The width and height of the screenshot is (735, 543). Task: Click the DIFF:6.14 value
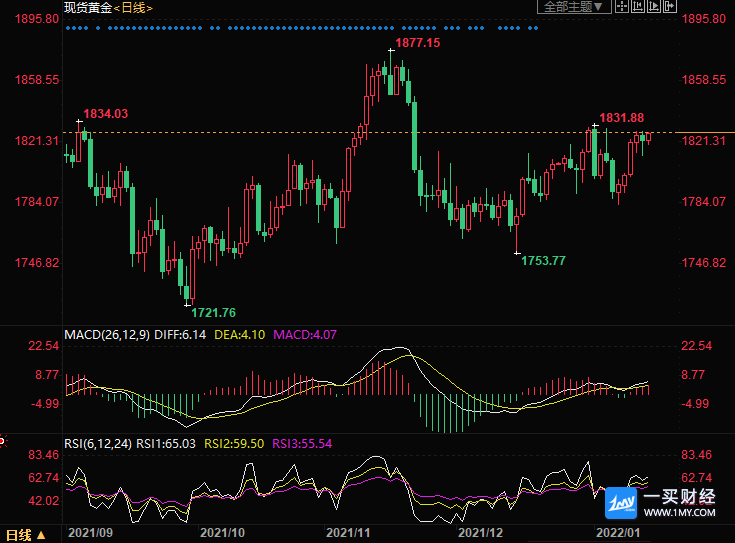coord(180,335)
